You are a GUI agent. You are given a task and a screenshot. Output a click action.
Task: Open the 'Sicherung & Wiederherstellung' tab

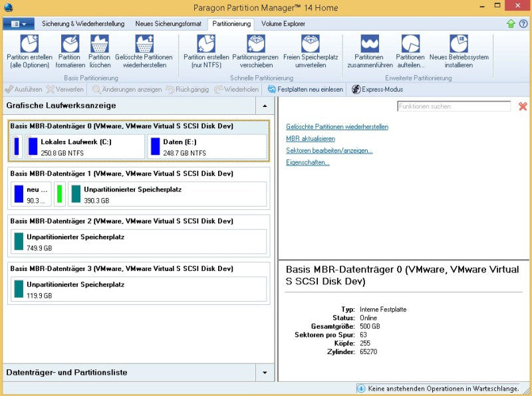(83, 24)
